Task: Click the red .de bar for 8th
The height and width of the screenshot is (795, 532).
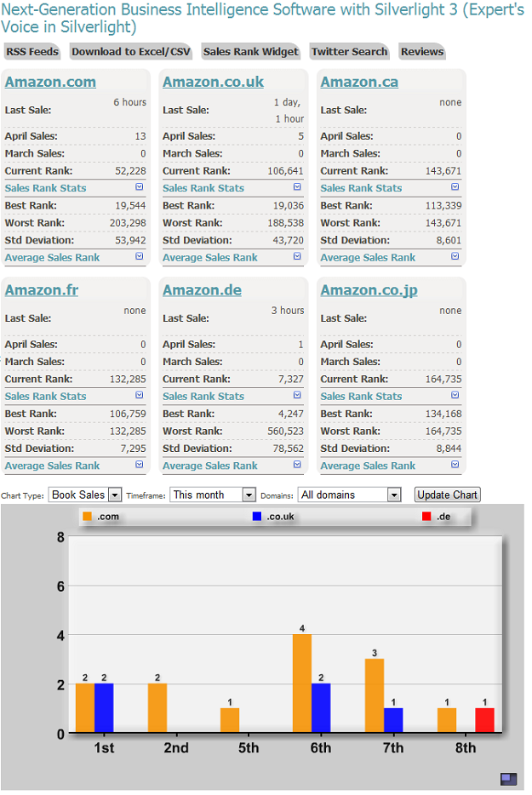Action: pyautogui.click(x=485, y=720)
